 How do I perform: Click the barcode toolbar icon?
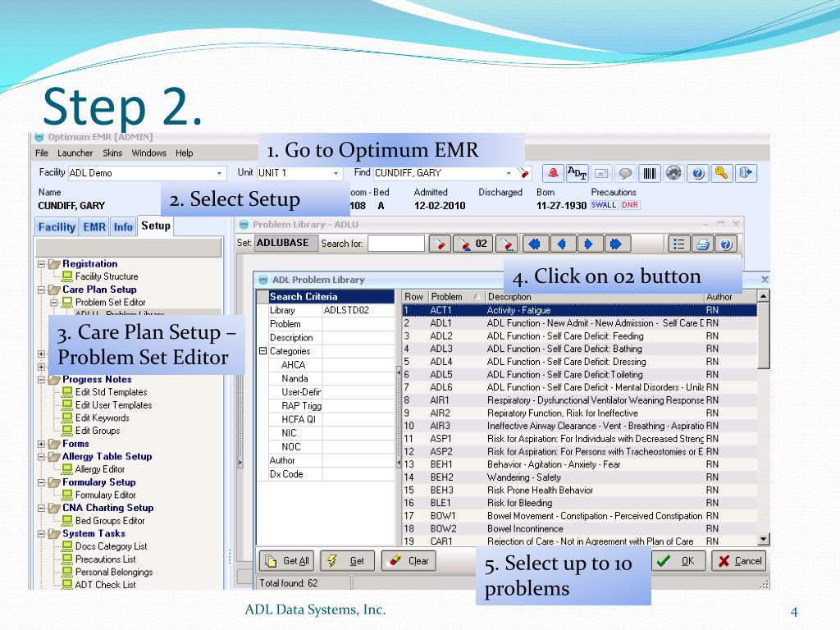650,173
